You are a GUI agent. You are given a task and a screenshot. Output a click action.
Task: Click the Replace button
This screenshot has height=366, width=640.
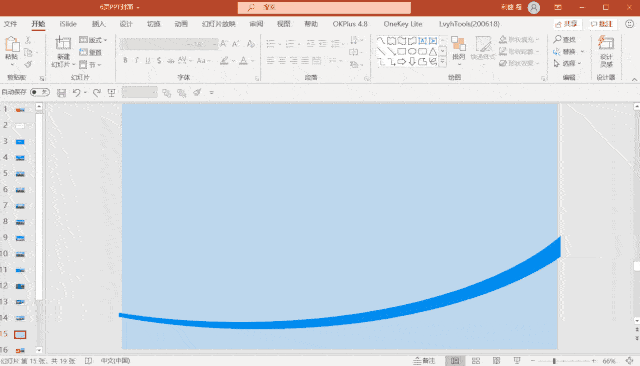click(x=569, y=52)
